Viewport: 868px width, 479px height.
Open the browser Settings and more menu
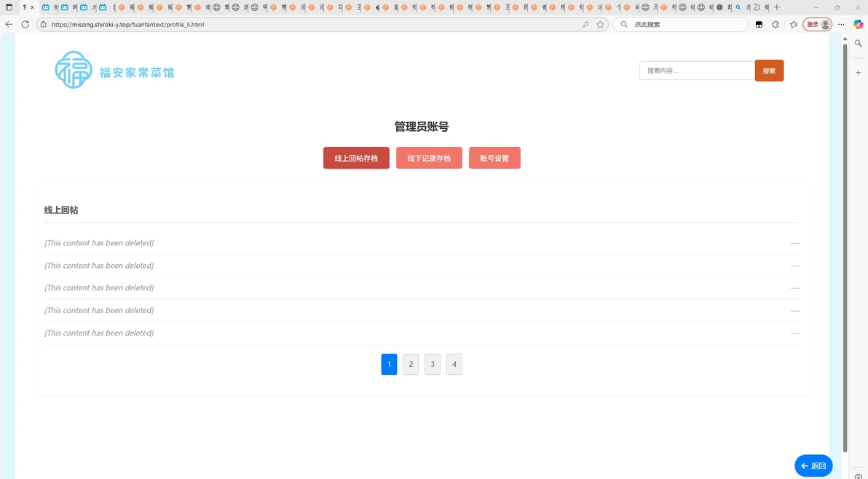click(x=842, y=24)
